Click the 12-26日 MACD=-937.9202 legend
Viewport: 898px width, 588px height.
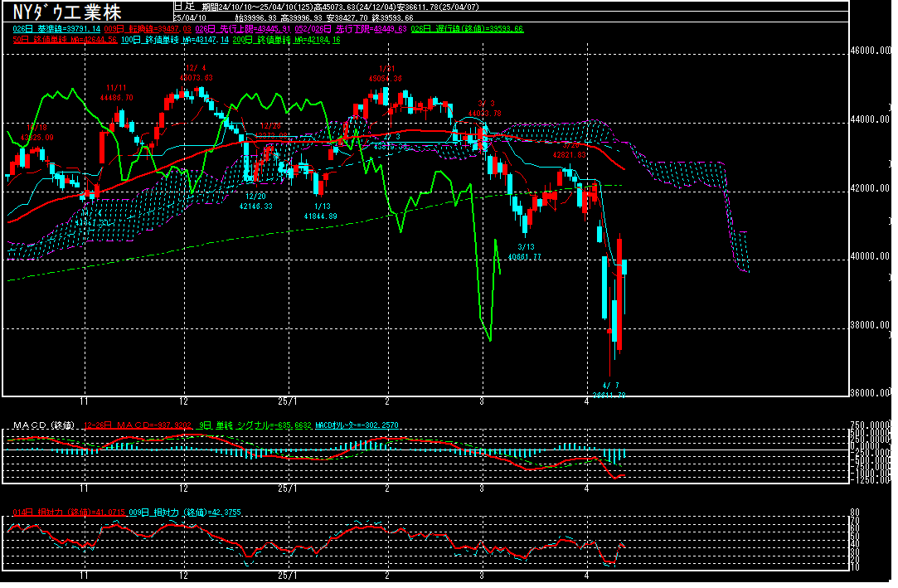coord(138,425)
